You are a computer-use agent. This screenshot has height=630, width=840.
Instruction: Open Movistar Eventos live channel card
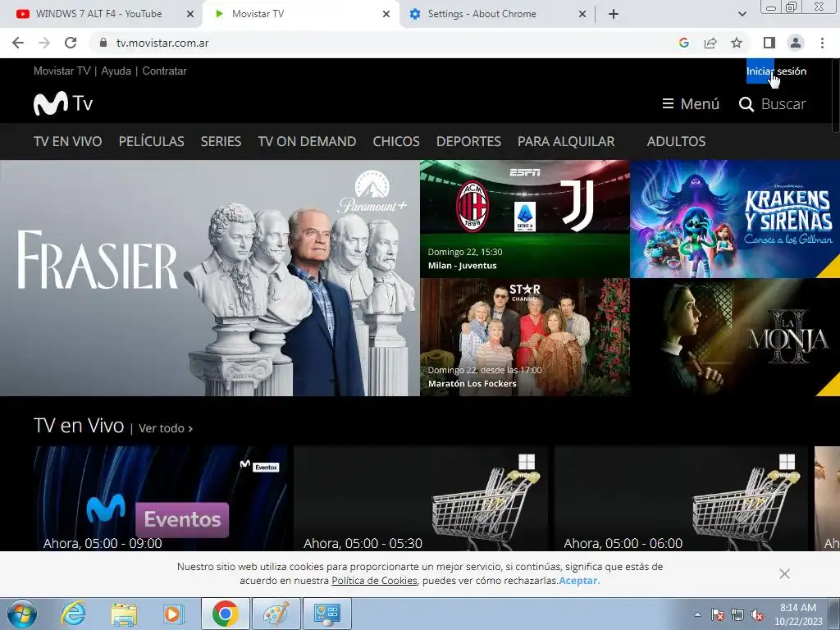pyautogui.click(x=160, y=498)
